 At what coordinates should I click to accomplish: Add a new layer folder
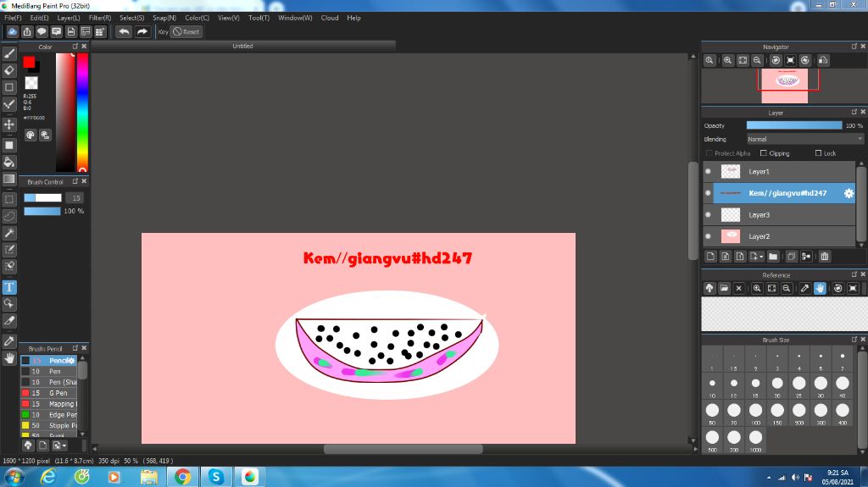(773, 257)
